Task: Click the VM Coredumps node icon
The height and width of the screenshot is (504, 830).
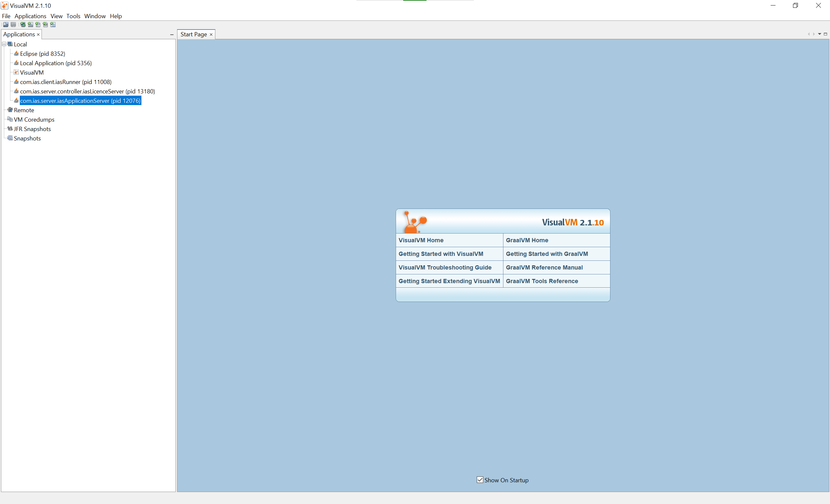Action: pyautogui.click(x=10, y=119)
